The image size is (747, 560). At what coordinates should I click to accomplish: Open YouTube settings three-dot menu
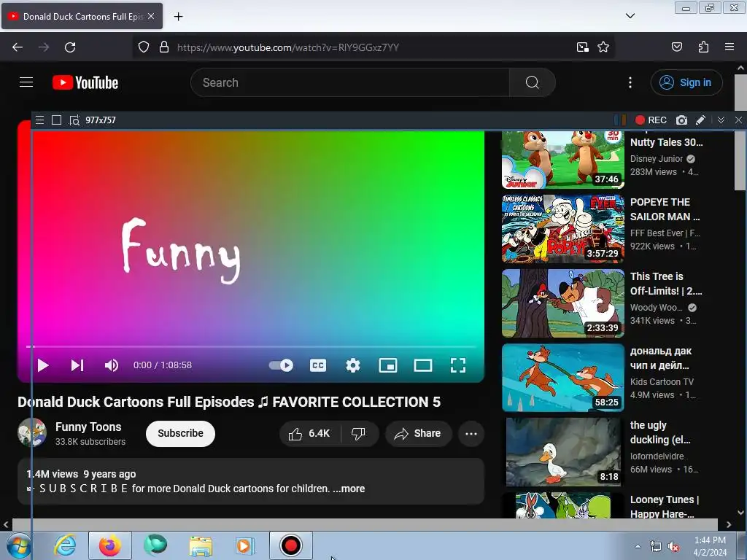[x=630, y=82]
